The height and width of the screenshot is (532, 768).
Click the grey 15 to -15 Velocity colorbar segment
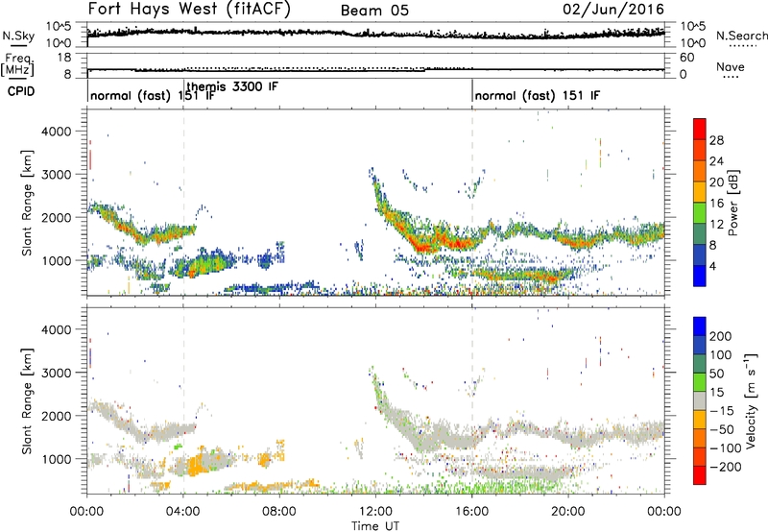[x=700, y=400]
